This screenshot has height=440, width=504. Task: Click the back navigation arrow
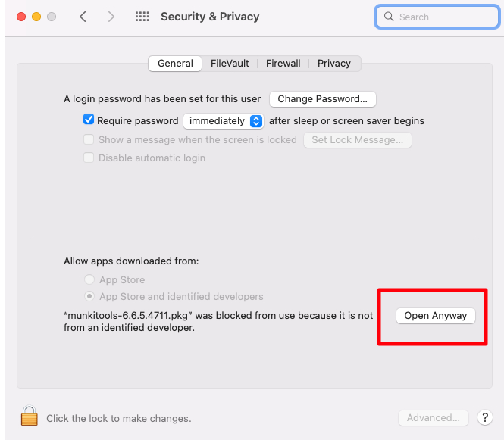(x=83, y=17)
